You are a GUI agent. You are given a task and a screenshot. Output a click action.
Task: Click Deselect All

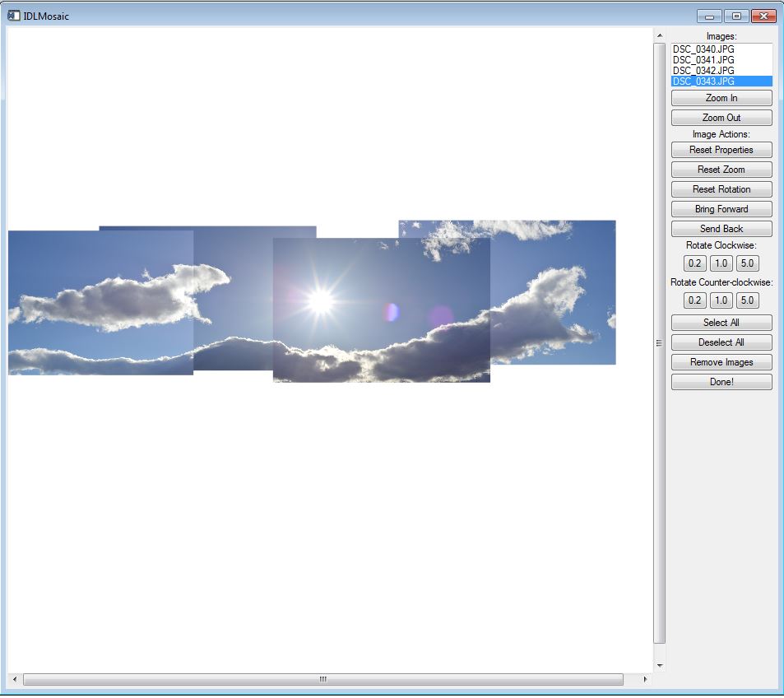pos(721,342)
